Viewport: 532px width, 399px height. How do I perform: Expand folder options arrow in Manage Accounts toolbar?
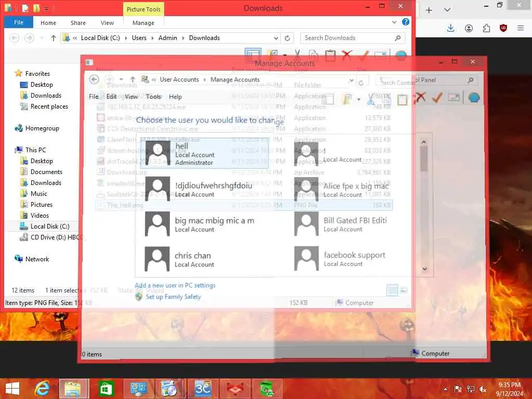point(358,99)
